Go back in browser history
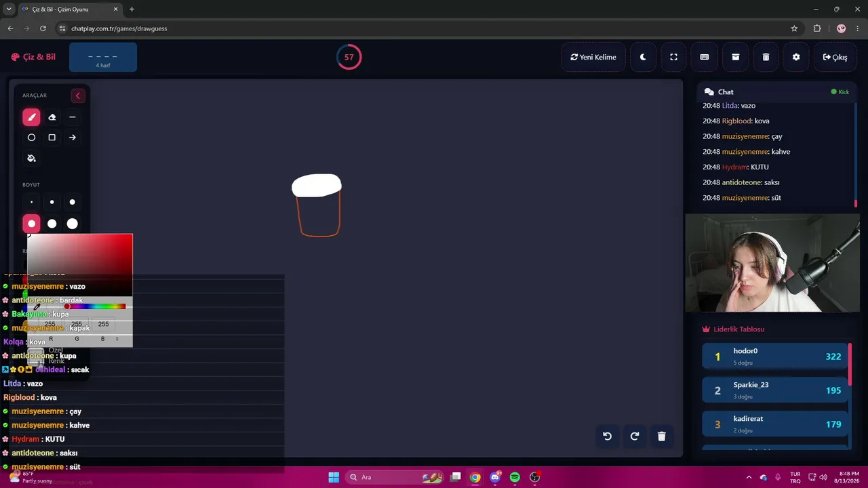The image size is (868, 488). (x=10, y=28)
